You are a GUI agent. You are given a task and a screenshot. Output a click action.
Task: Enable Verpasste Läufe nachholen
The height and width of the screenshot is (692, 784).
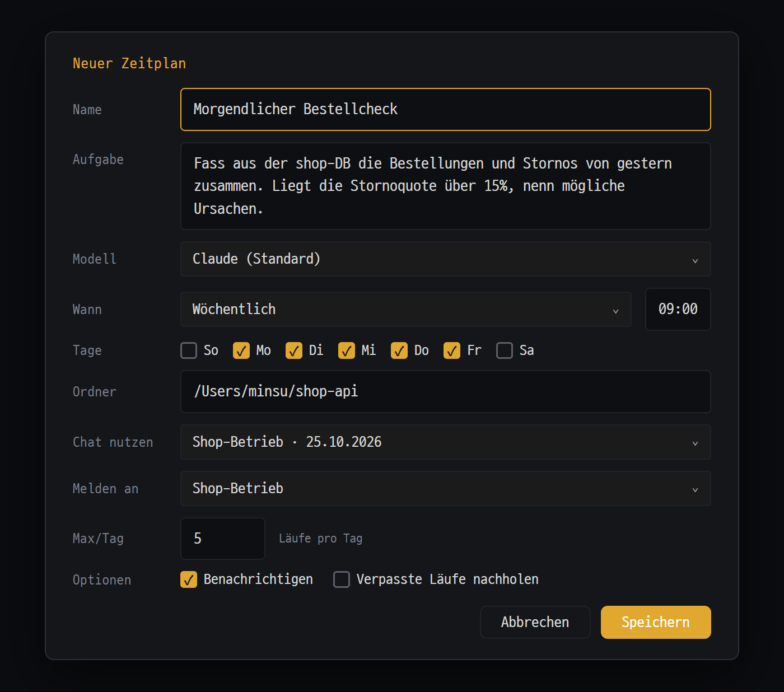point(342,579)
